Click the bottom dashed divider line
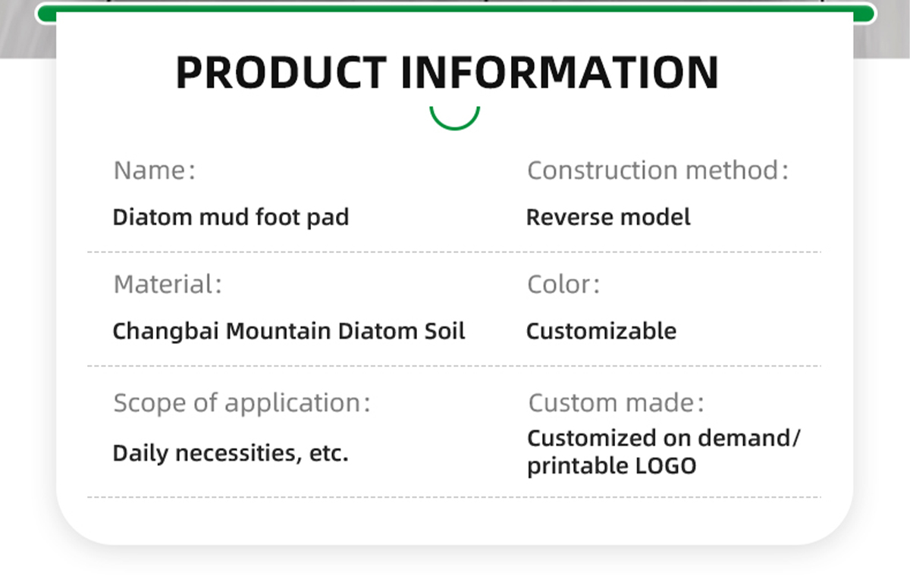The image size is (910, 588). point(453,497)
